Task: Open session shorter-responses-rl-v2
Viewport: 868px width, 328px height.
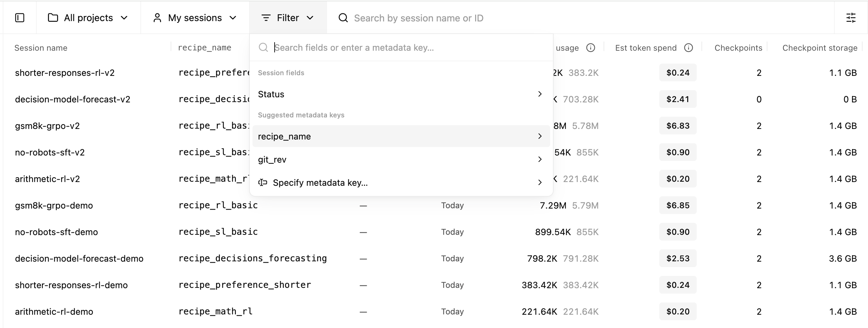Action: pos(65,73)
